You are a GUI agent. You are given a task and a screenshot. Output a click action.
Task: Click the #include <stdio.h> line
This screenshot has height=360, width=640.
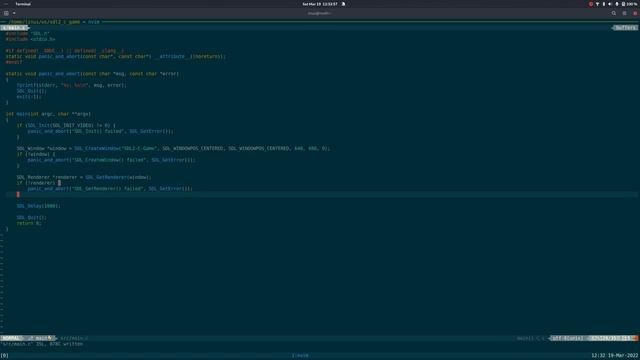[30, 39]
